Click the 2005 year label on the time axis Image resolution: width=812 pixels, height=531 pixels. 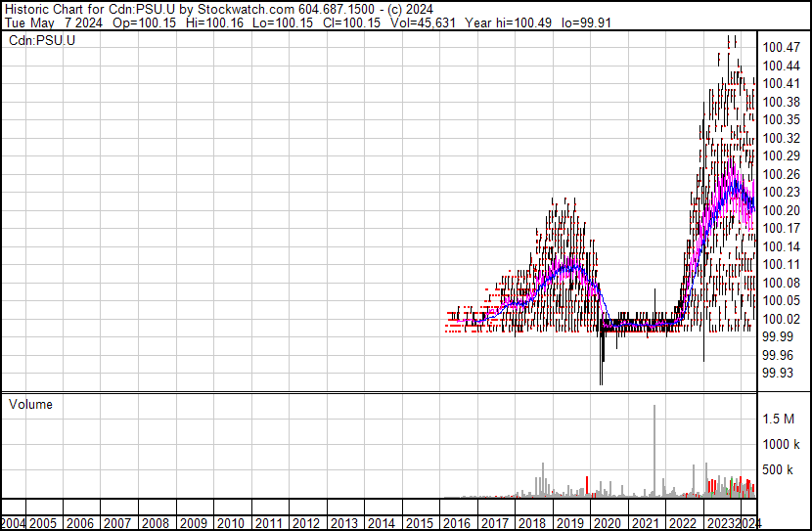click(42, 524)
